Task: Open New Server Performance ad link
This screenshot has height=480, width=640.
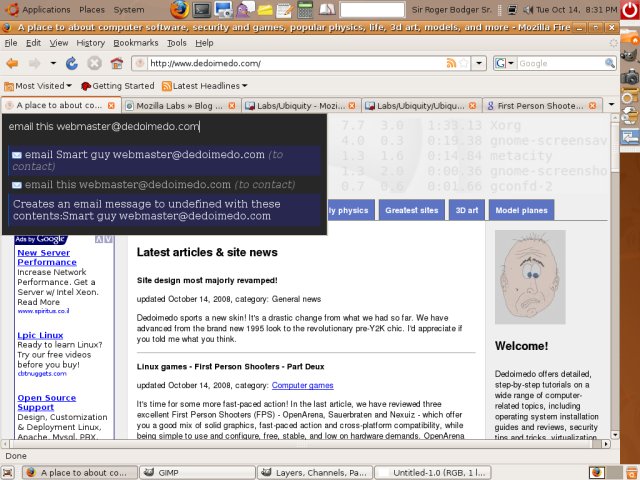Action: tap(47, 258)
